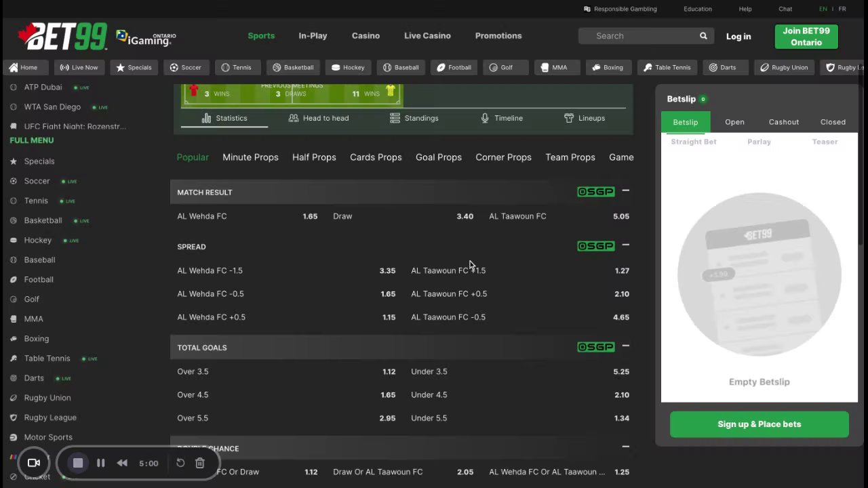The width and height of the screenshot is (868, 488).
Task: Open the Responsible Gambling link
Action: point(620,9)
